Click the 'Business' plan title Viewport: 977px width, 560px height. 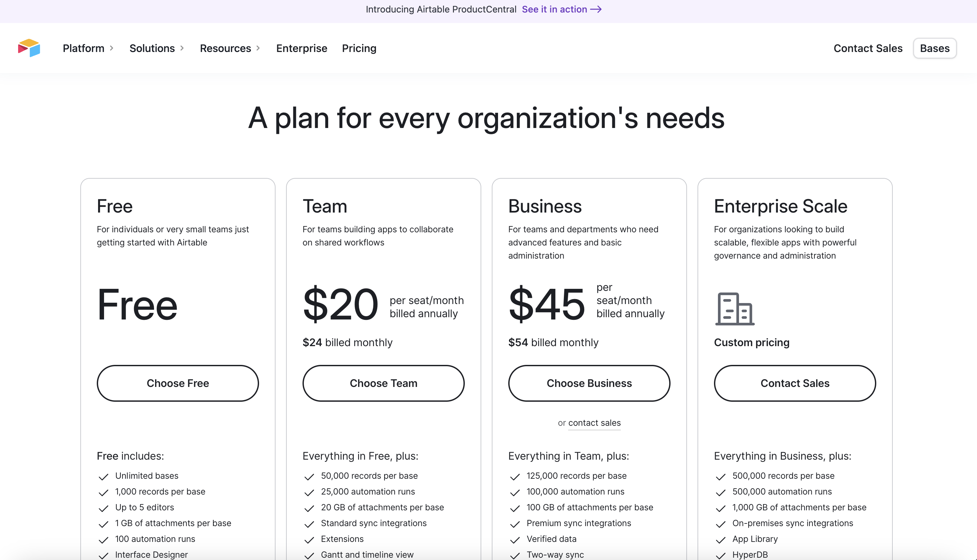(545, 206)
